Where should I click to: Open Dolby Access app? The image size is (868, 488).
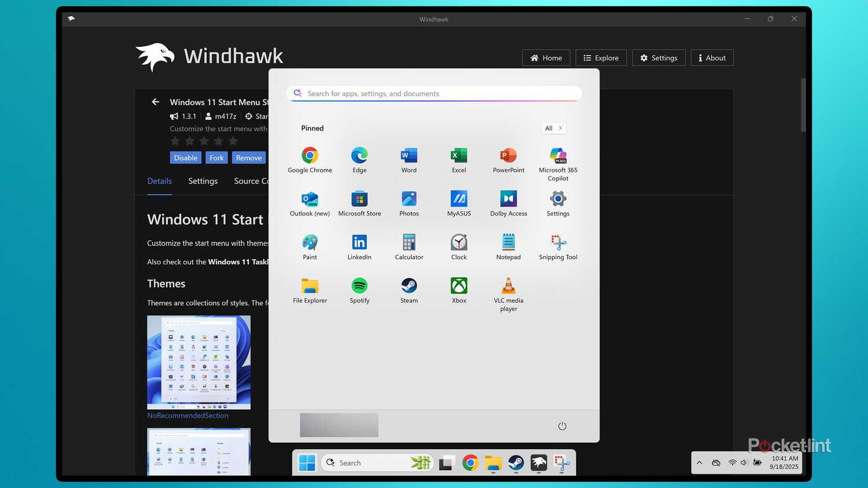click(509, 204)
